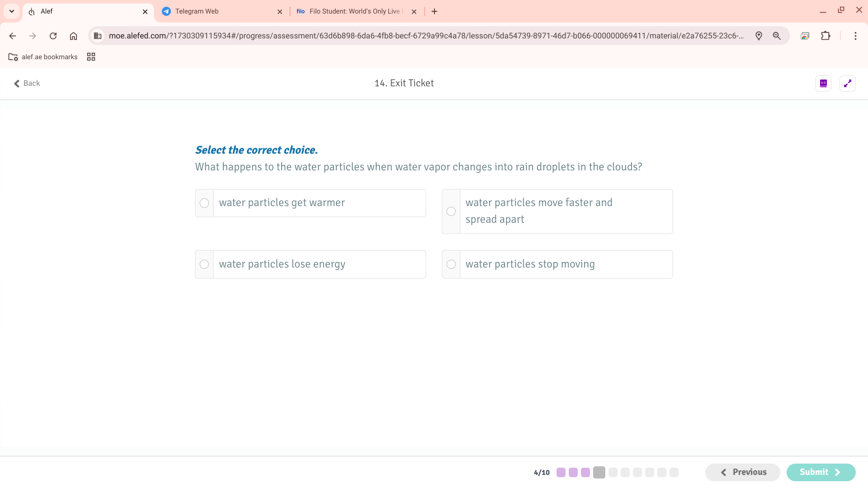
Task: Choose "water particles stop moving" answer
Action: click(x=451, y=264)
